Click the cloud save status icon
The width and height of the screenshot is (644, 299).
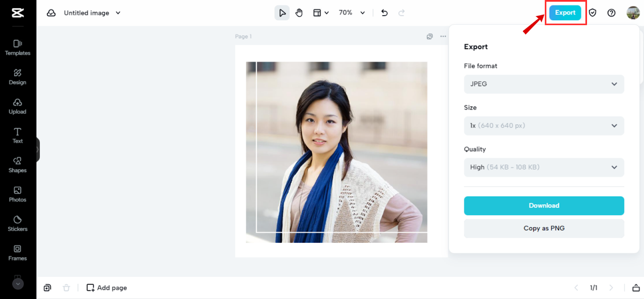point(51,13)
